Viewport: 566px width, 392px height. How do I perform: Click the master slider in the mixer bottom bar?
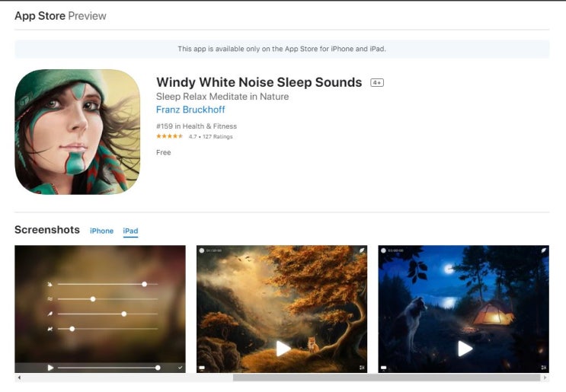pyautogui.click(x=109, y=368)
